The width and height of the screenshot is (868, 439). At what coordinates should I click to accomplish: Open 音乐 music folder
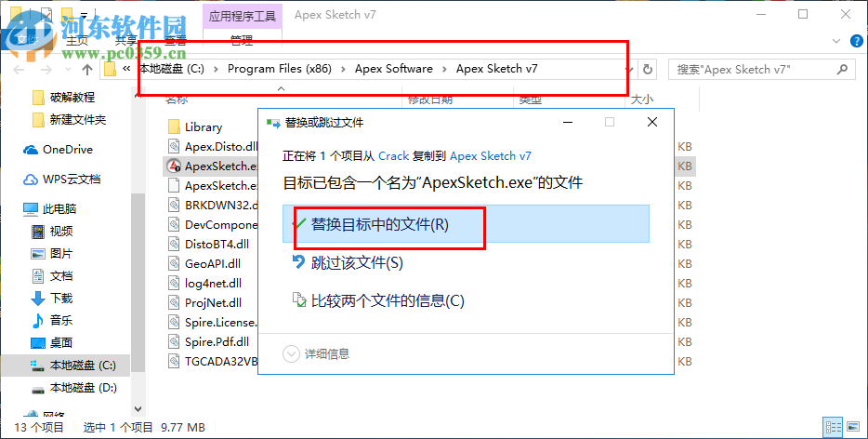[x=61, y=320]
